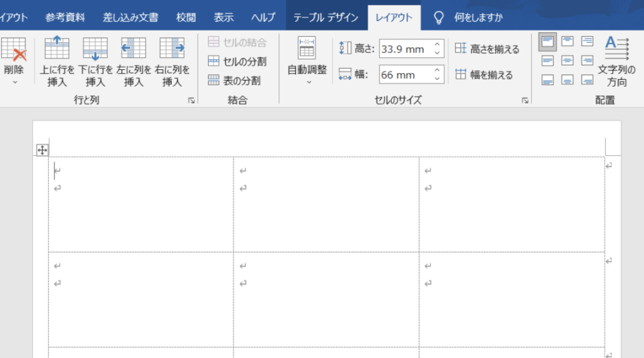Open the Cell Size dialog launcher

525,100
